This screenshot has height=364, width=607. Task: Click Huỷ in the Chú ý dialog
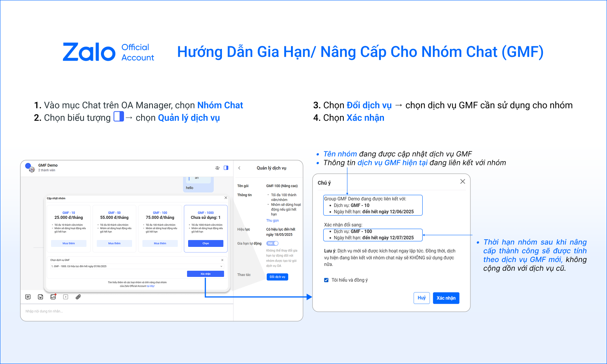[422, 298]
